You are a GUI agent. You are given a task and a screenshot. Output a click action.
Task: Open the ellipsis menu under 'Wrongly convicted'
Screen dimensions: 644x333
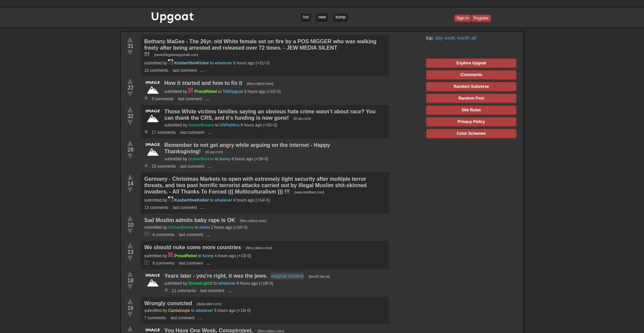pyautogui.click(x=200, y=318)
